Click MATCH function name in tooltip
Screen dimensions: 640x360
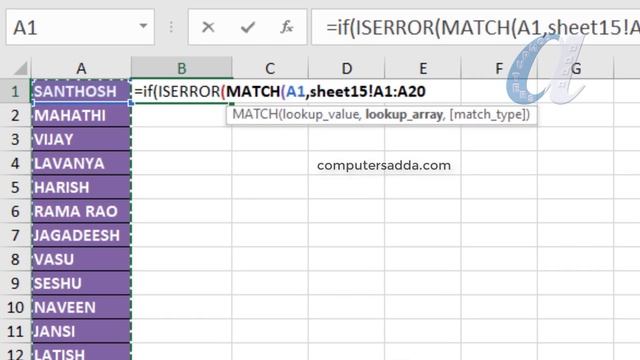(256, 114)
